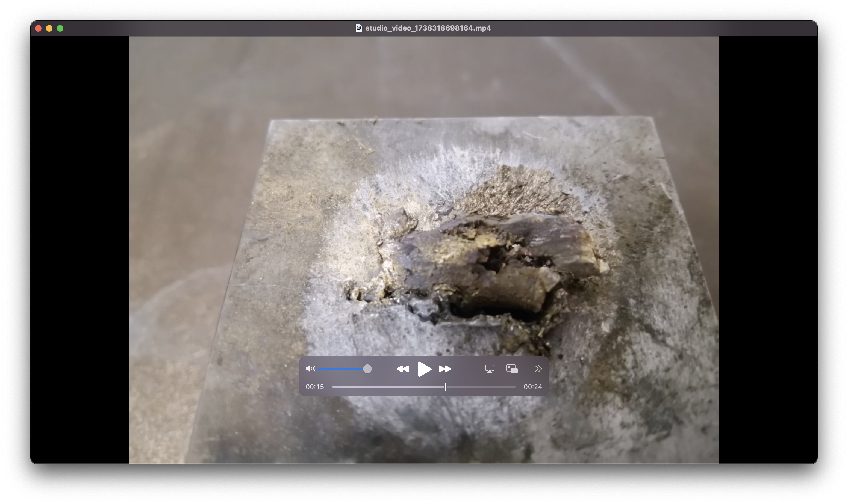
Task: Enable picture-in-picture mode
Action: pos(512,369)
